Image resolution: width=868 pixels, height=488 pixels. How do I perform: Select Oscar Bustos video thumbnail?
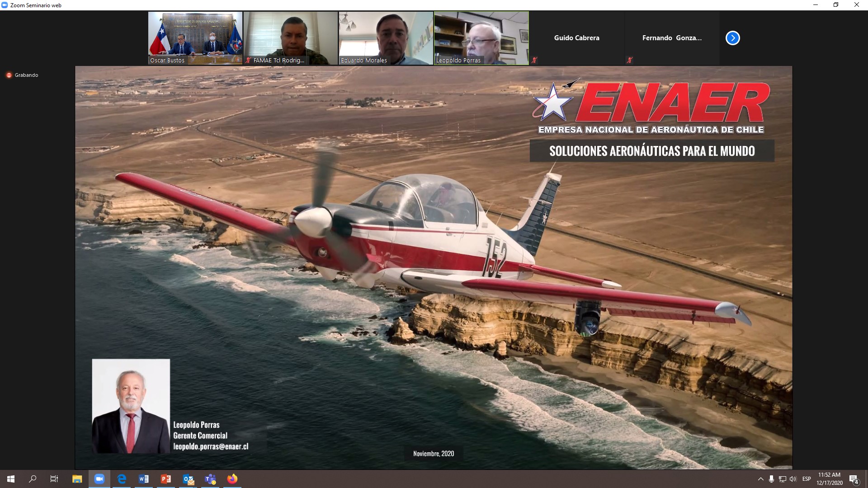[195, 38]
